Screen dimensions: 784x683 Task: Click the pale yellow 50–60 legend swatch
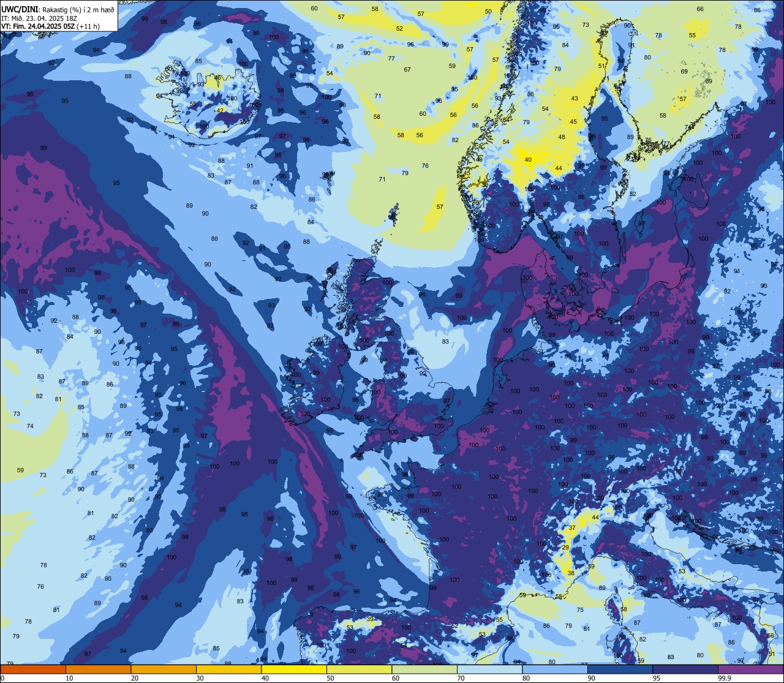click(359, 669)
